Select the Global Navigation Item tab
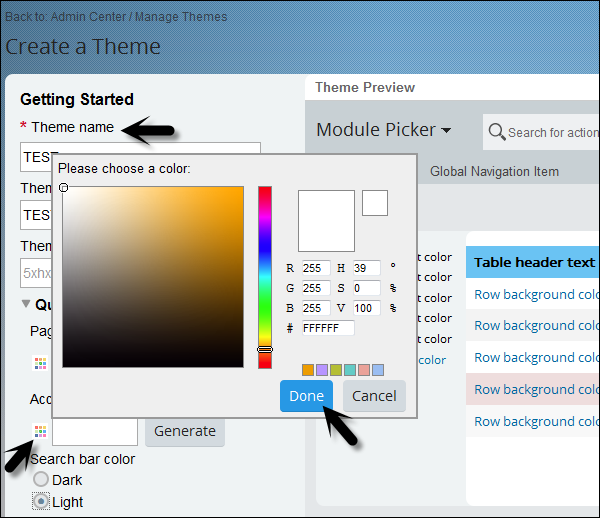Viewport: 600px width, 518px height. pos(494,171)
